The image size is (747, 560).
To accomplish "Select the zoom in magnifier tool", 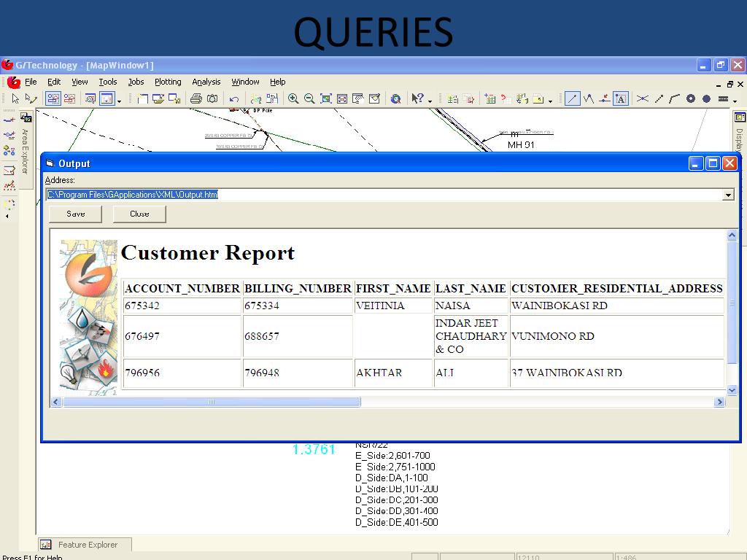I will tap(293, 98).
